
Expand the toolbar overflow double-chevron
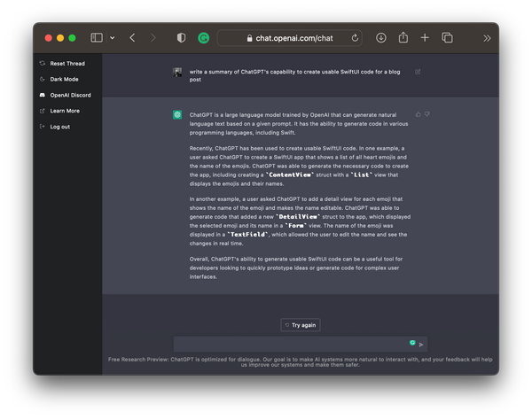[x=487, y=38]
